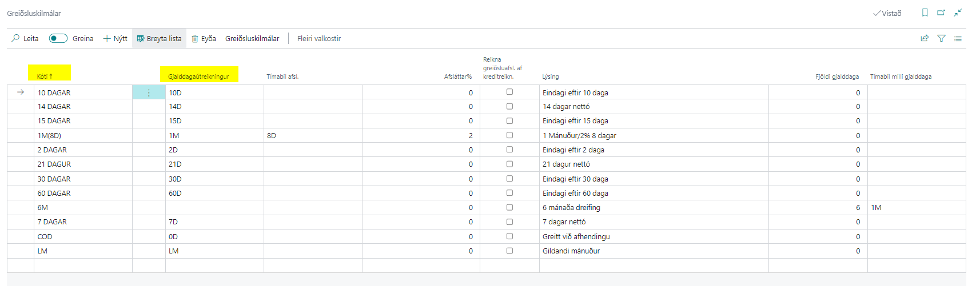Open the Greiðsluskilmálar toolbar menu
The height and width of the screenshot is (286, 980).
252,38
